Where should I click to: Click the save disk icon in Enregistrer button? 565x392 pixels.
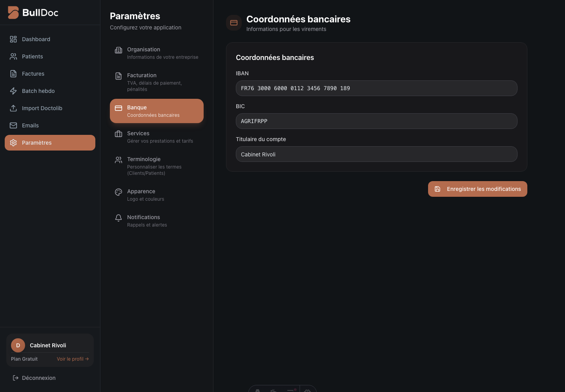[x=437, y=189]
